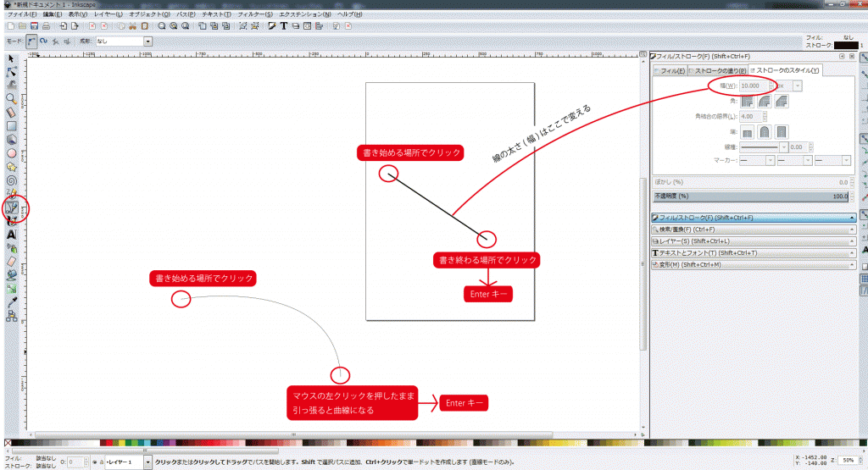Viewport: 868px width, 470px height.
Task: Select the Rectangle tool
Action: tap(11, 126)
